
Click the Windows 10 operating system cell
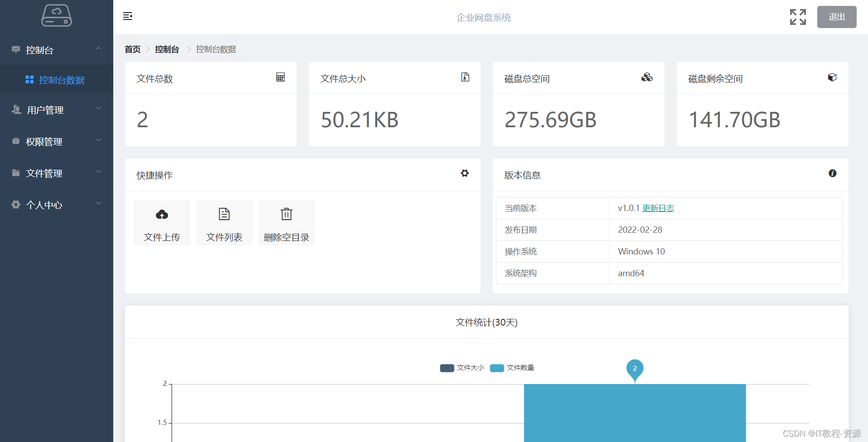click(726, 251)
